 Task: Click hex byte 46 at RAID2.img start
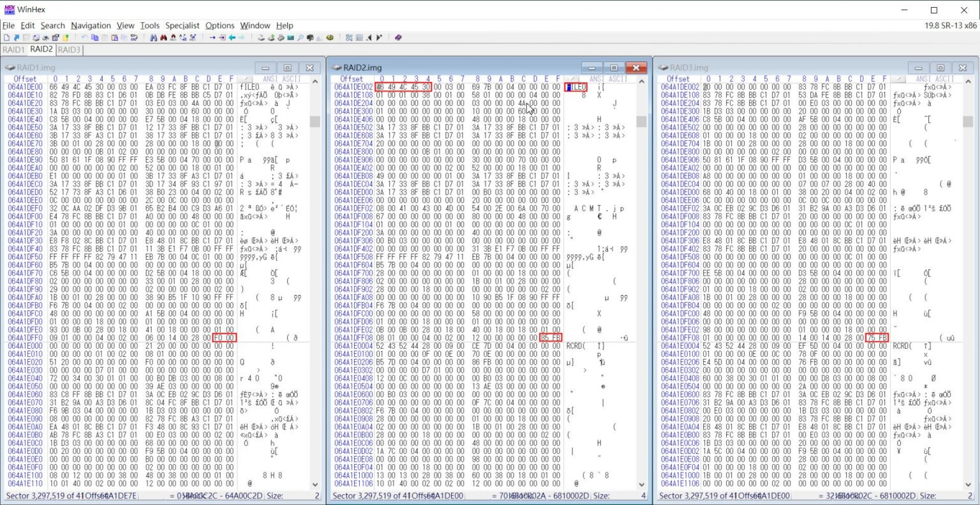click(380, 87)
